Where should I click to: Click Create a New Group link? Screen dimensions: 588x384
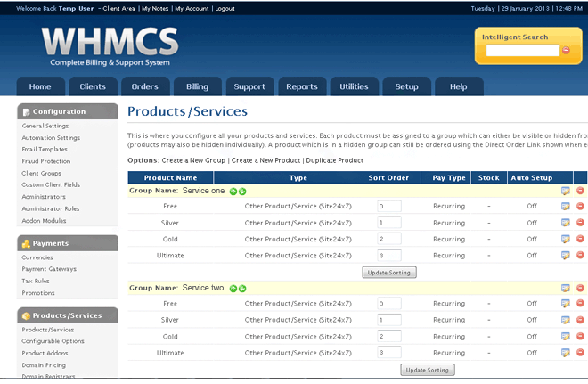193,160
